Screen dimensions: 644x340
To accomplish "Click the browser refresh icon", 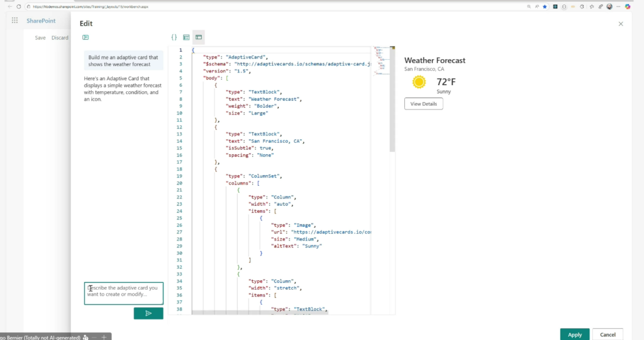I will coord(19,6).
